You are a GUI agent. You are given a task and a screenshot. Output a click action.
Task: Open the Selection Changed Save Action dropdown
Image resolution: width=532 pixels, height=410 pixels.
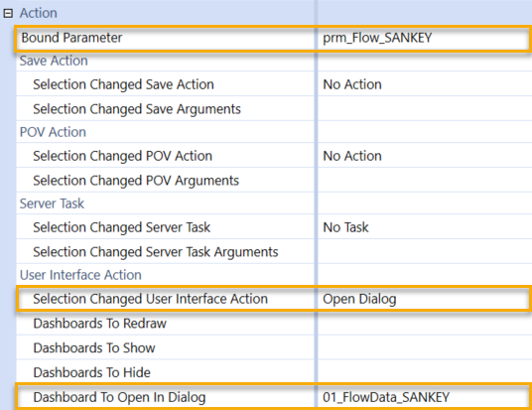click(425, 84)
